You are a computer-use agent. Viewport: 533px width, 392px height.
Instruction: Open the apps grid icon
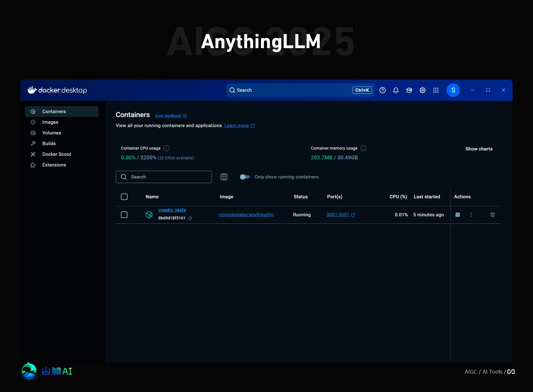tap(436, 90)
